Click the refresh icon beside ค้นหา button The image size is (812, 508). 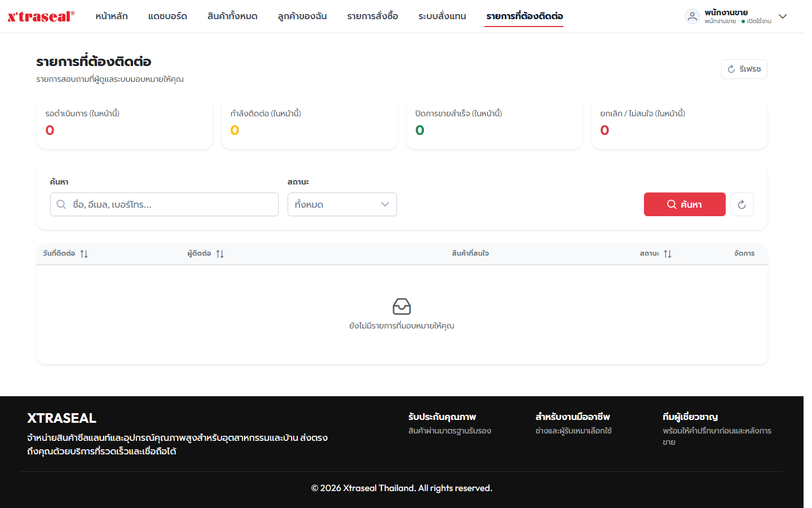[x=742, y=204]
